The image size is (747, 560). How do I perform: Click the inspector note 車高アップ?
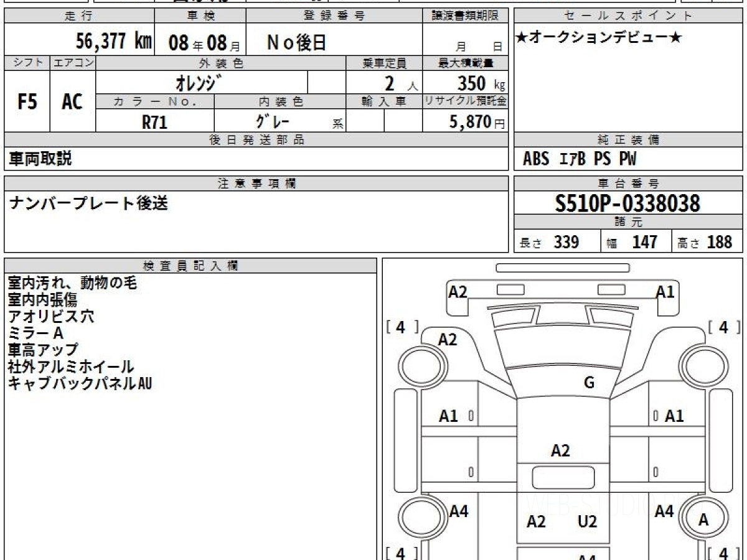pos(43,350)
